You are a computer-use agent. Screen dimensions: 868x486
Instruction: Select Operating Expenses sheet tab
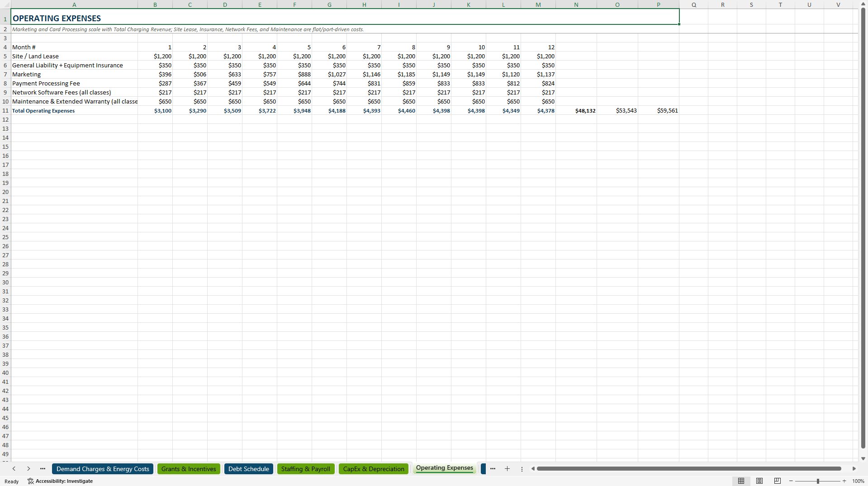coord(445,468)
